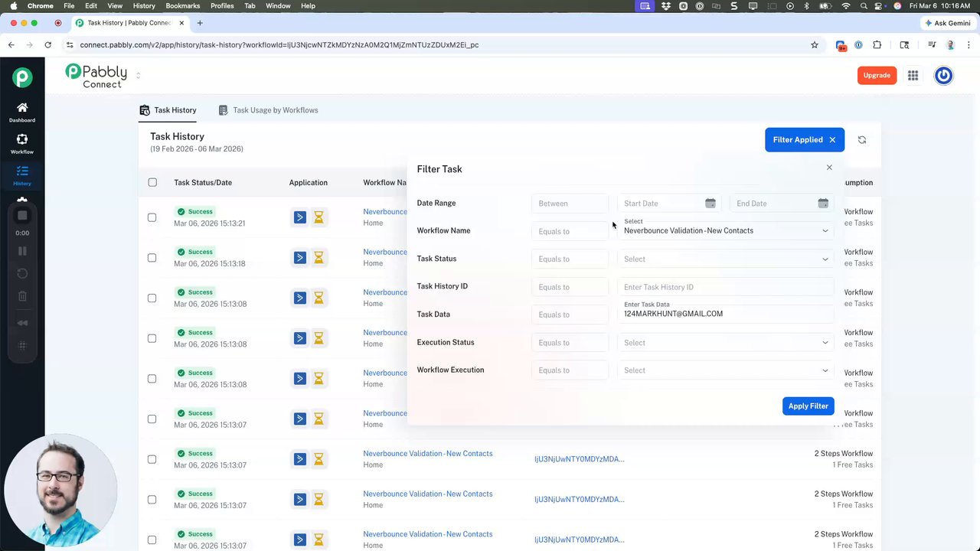
Task: Expand the Execution Status Select dropdown
Action: coord(725,343)
